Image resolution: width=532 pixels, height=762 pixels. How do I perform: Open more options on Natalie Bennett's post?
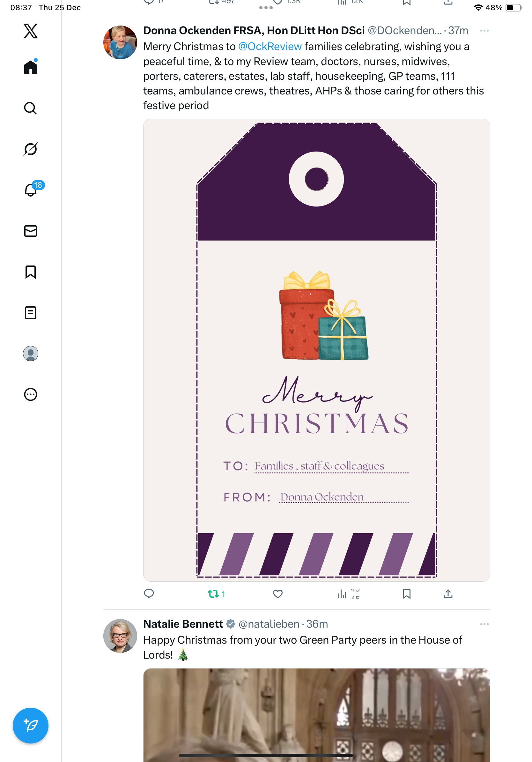(484, 624)
